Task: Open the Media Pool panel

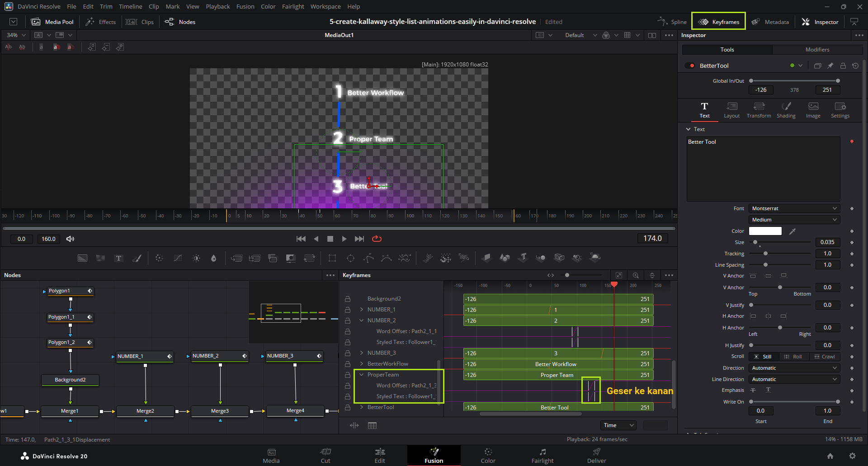Action: (x=52, y=22)
